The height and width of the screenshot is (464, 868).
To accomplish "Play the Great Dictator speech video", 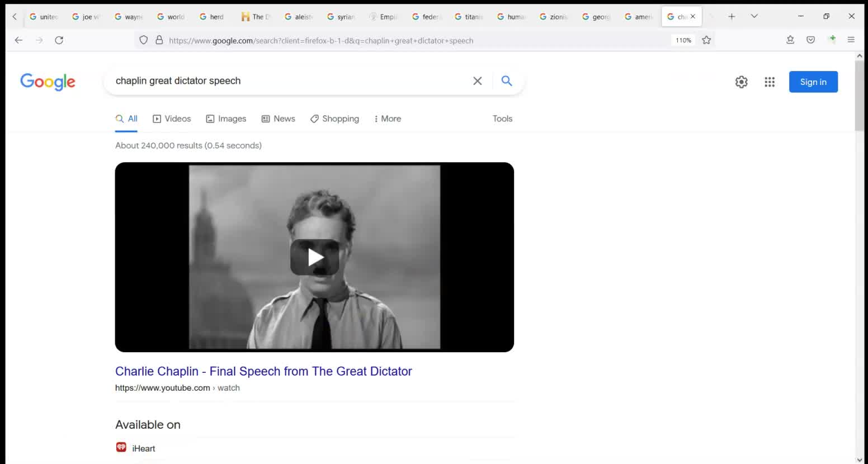I will coord(314,257).
